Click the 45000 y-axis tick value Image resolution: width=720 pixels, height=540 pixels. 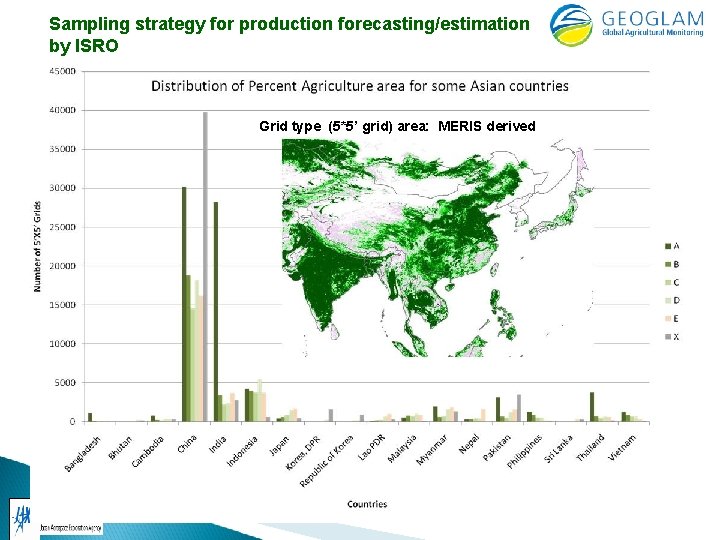[x=63, y=72]
